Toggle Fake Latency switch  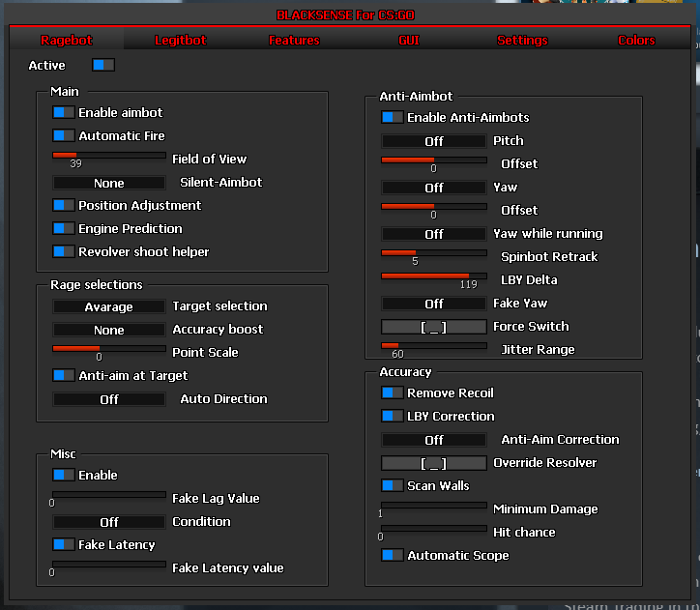64,544
